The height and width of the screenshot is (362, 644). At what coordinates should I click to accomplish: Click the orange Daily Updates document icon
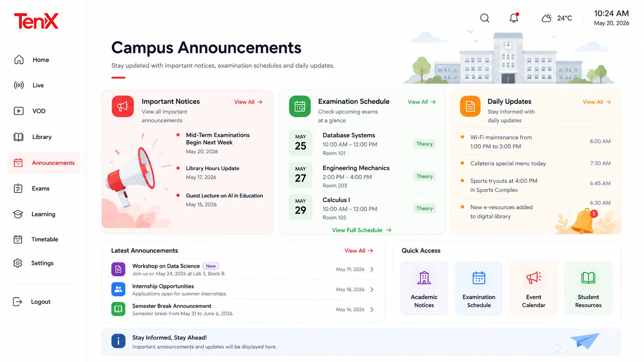(x=470, y=106)
